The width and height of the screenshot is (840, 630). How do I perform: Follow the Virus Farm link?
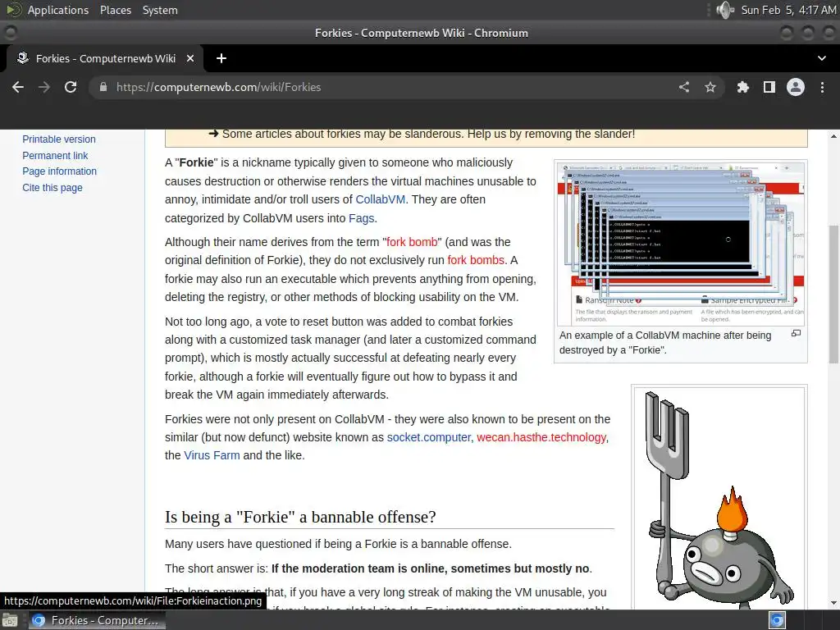[212, 455]
